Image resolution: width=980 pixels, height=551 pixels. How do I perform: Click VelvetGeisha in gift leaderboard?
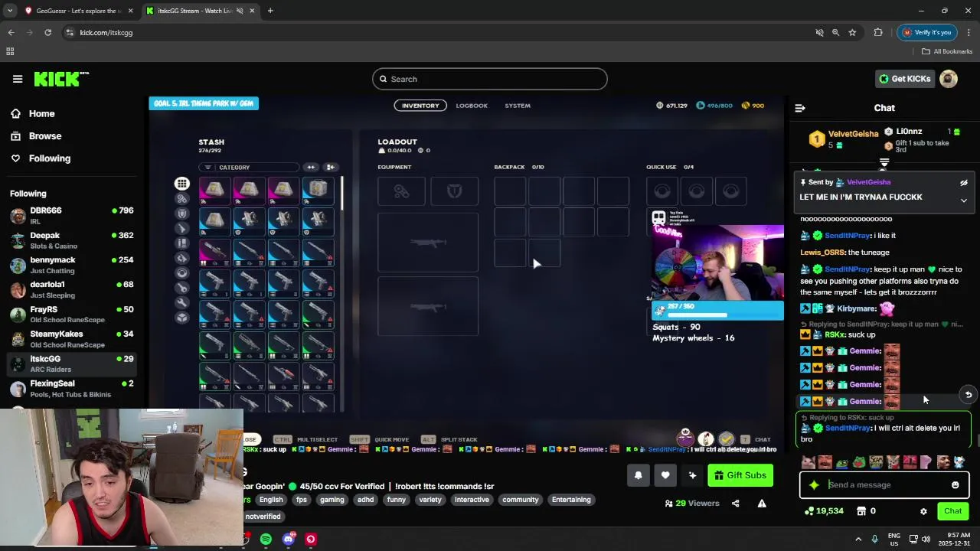point(853,134)
